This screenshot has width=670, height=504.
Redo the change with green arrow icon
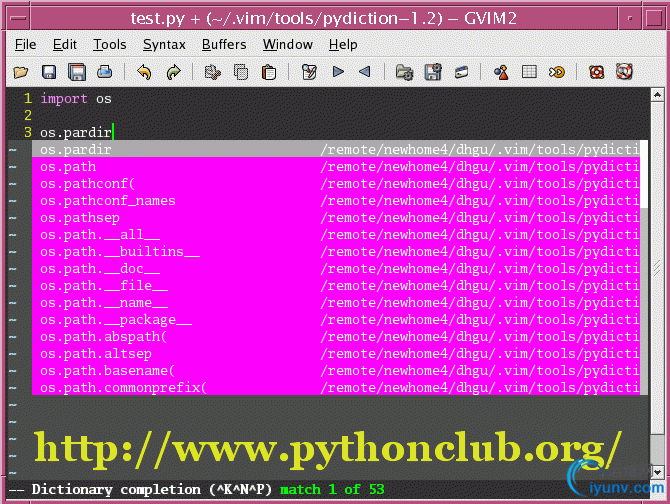[173, 72]
